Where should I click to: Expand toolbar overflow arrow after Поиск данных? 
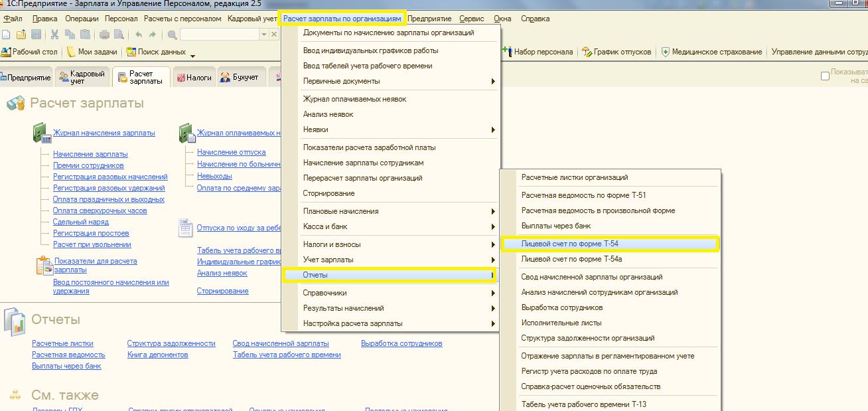(x=192, y=56)
